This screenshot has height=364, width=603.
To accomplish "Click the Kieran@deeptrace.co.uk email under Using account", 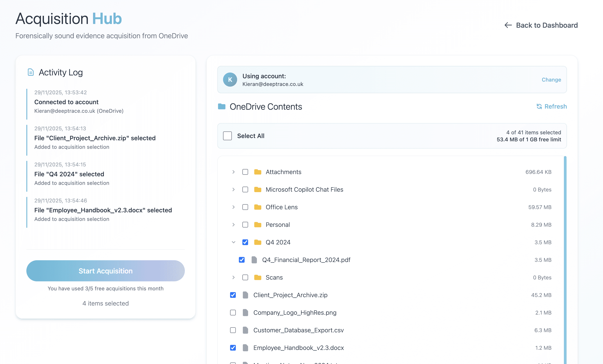I will click(x=273, y=84).
